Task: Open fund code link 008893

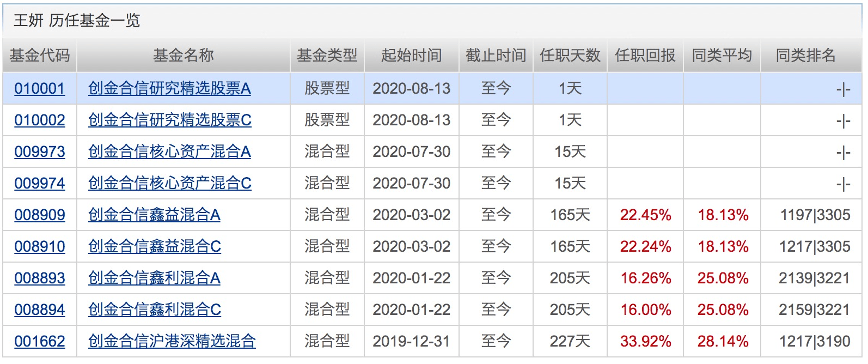Action: pyautogui.click(x=40, y=278)
